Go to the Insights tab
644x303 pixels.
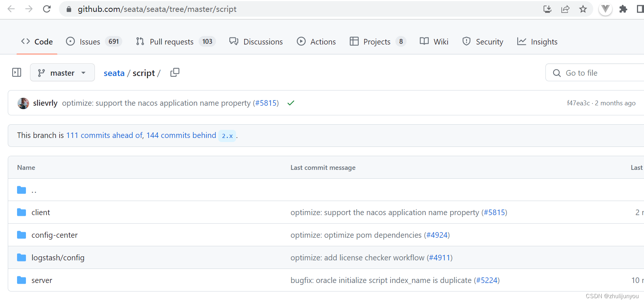(x=544, y=42)
